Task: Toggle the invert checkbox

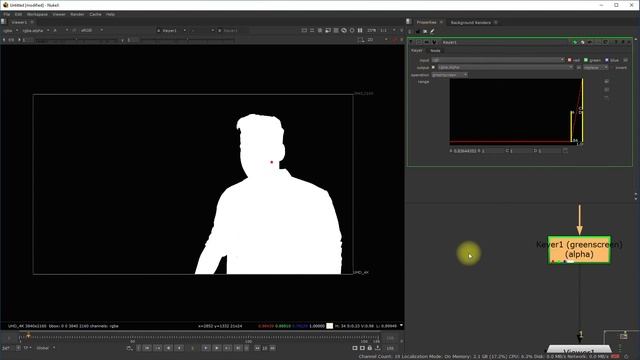Action: pyautogui.click(x=621, y=68)
